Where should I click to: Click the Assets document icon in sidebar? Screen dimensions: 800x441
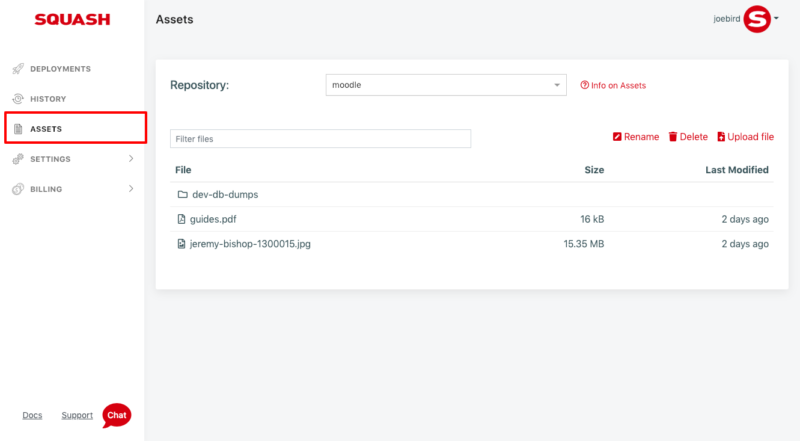18,129
